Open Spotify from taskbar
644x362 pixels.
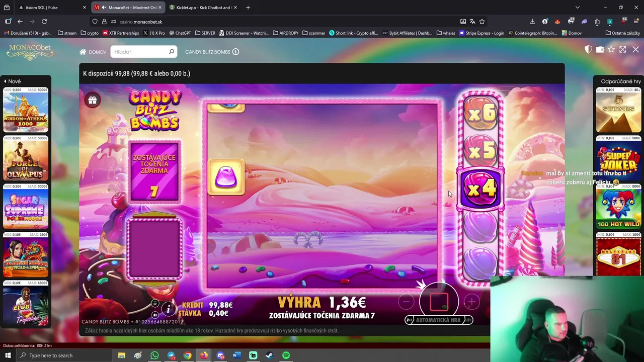(x=286, y=355)
